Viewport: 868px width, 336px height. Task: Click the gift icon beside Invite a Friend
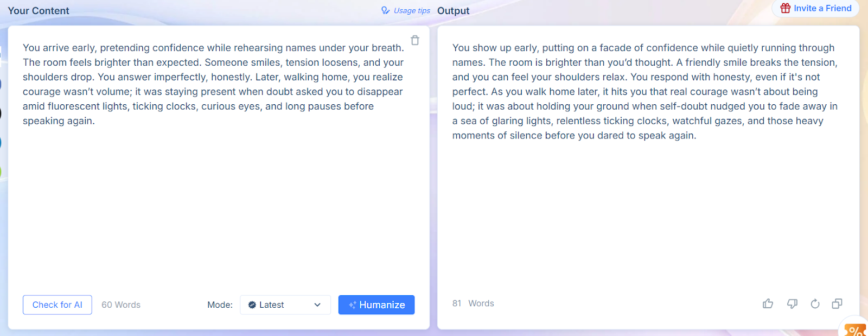pos(785,8)
